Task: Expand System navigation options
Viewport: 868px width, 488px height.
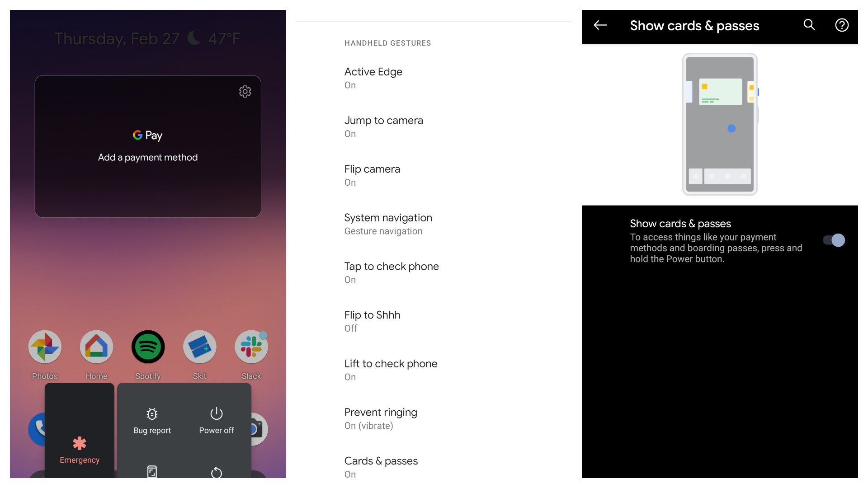Action: tap(388, 224)
